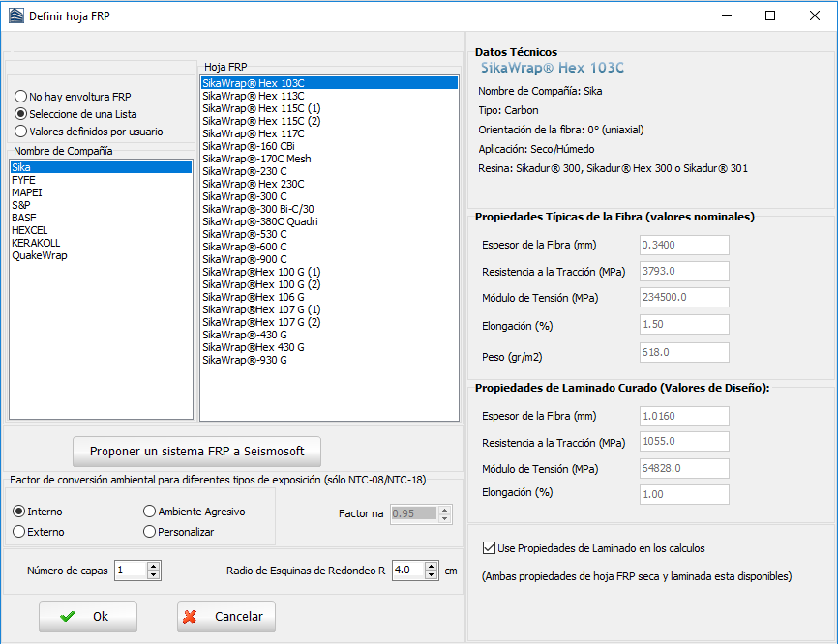The image size is (838, 644).
Task: Choose 'Valores definidos por usuario' radio button
Action: pyautogui.click(x=20, y=132)
